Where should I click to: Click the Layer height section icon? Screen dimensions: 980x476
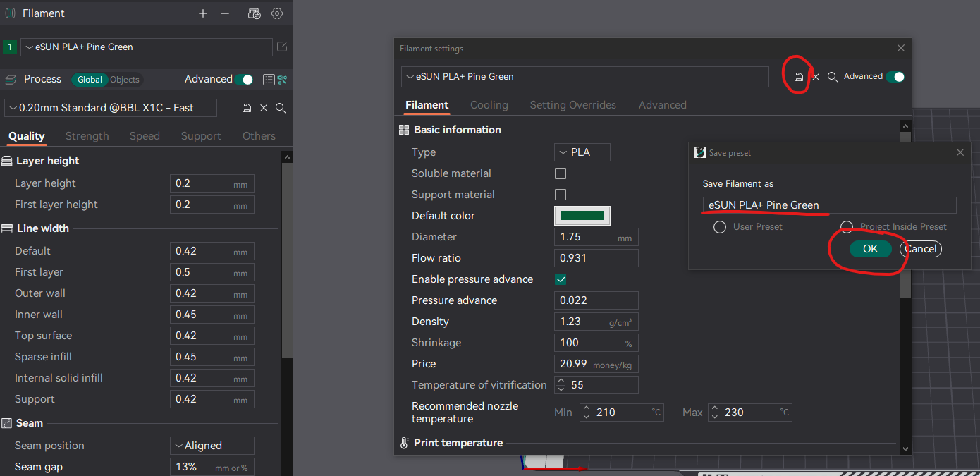[7, 161]
